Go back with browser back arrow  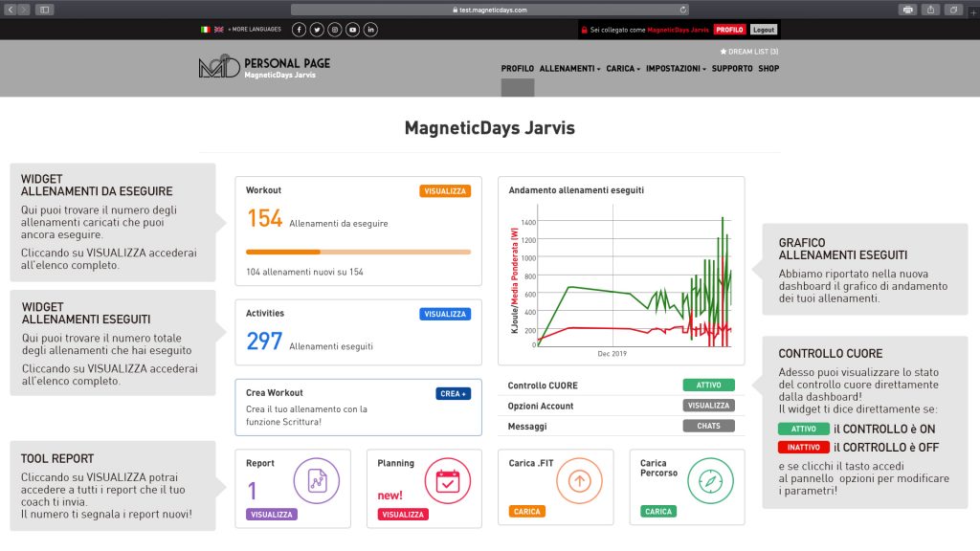tap(11, 10)
